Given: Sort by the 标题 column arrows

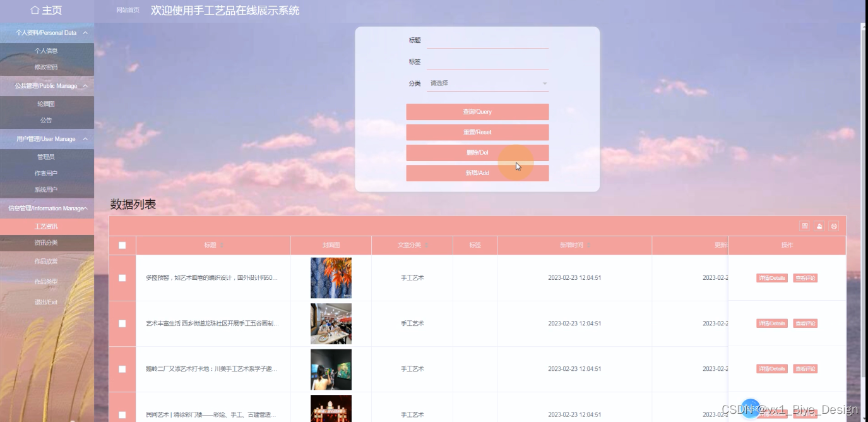Looking at the screenshot, I should 222,245.
